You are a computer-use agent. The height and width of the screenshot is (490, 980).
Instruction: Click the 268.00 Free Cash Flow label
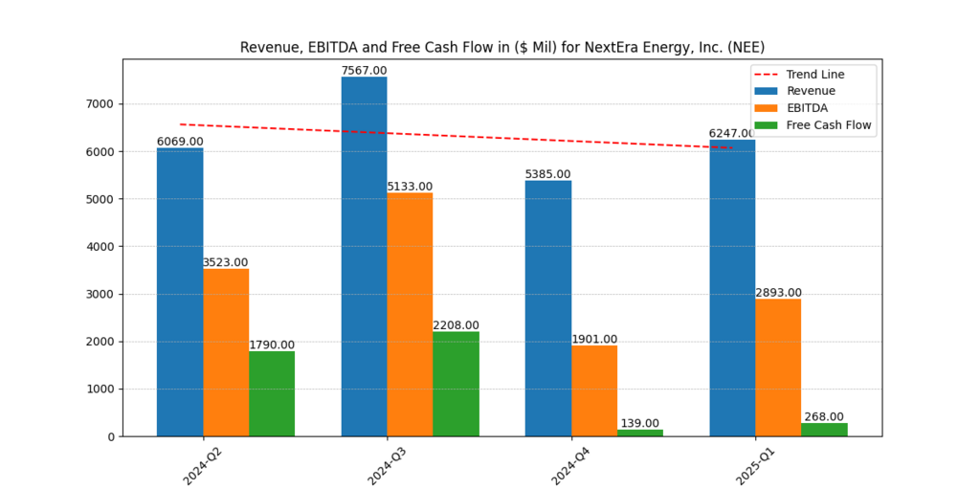pos(823,416)
